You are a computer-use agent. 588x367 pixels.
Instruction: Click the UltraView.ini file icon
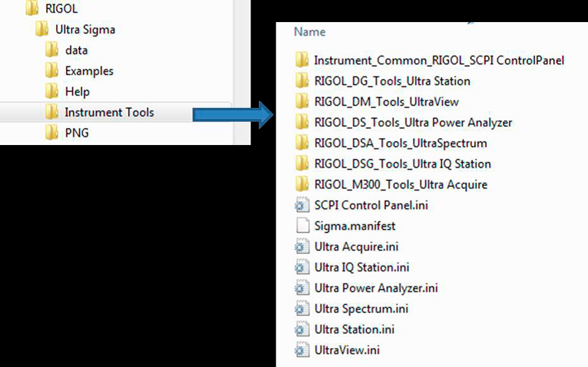point(302,350)
